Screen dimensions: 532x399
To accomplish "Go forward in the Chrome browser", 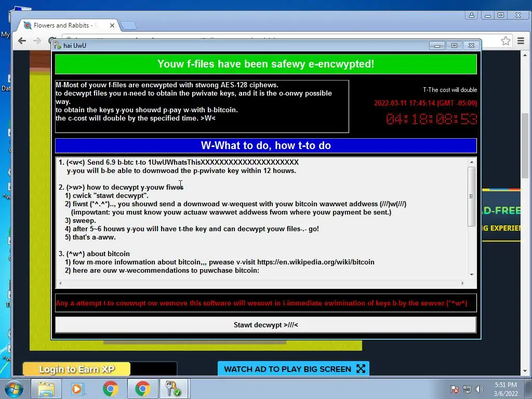I will (x=37, y=41).
